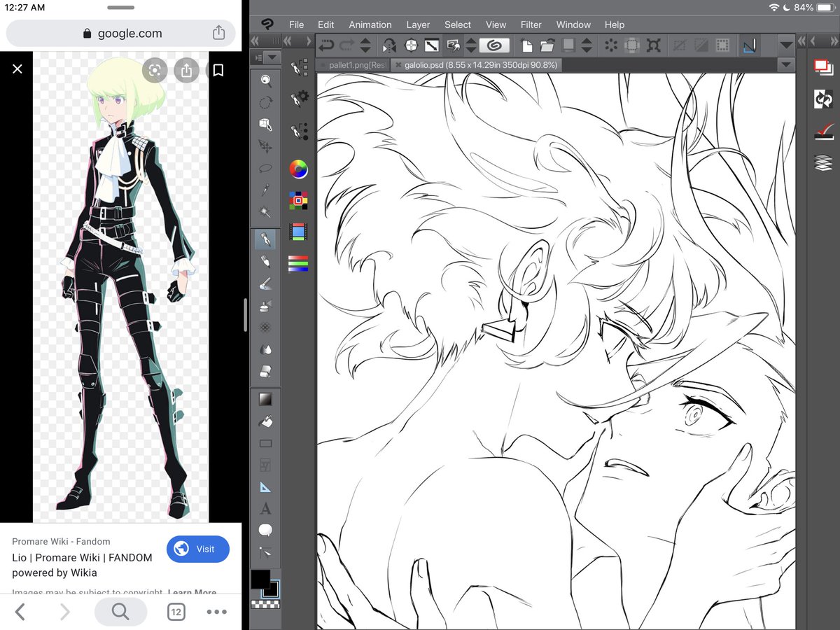
Task: Create a new file from command bar
Action: [x=526, y=45]
